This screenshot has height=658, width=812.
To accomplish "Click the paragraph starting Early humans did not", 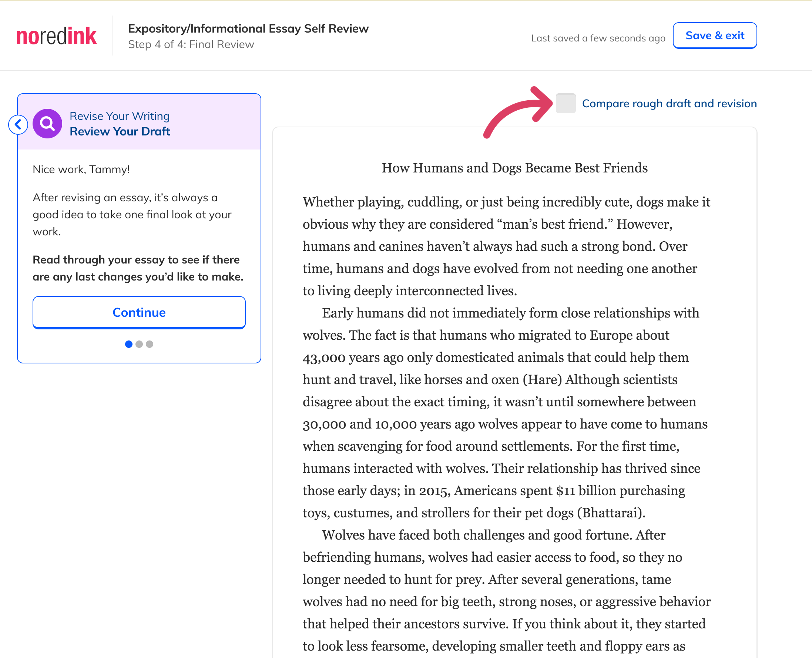I will 506,413.
